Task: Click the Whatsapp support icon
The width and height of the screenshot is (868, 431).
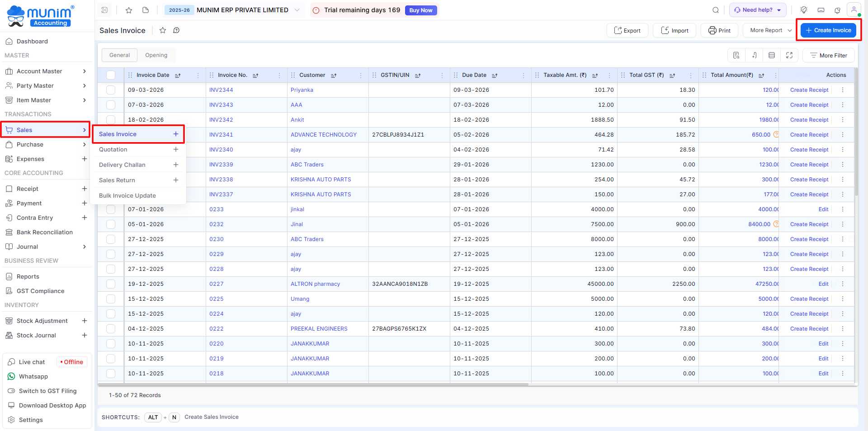Action: point(11,376)
